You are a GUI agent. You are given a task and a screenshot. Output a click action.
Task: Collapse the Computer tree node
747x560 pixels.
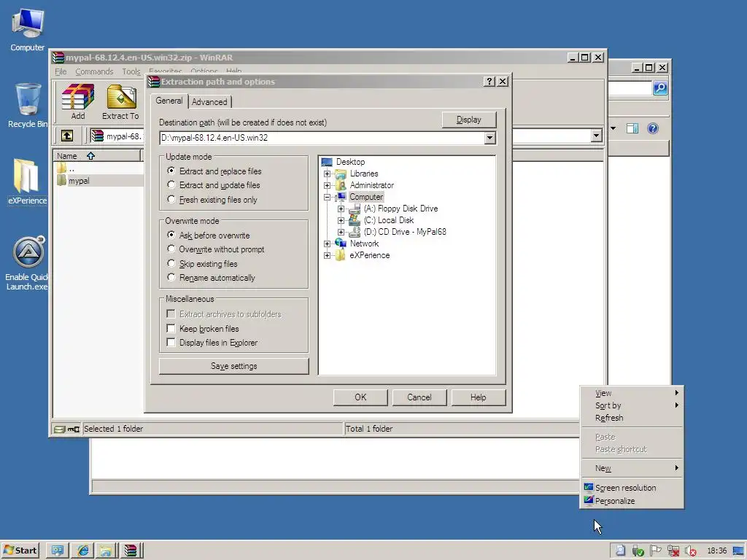pyautogui.click(x=328, y=197)
